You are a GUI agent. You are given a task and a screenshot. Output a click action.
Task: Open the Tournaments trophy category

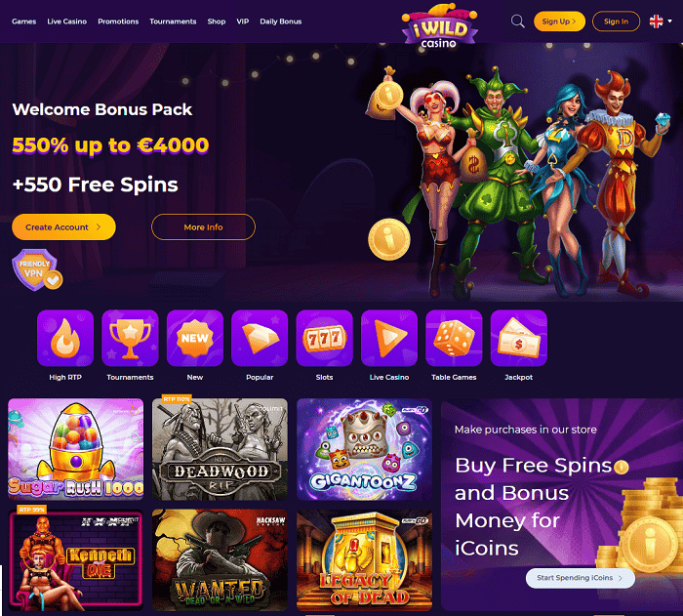[x=130, y=338]
